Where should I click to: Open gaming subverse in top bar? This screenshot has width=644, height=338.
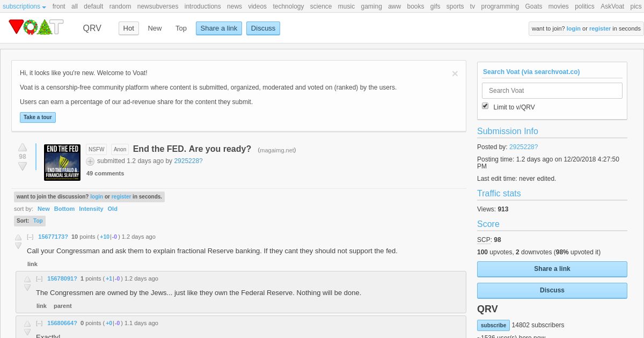pyautogui.click(x=371, y=6)
